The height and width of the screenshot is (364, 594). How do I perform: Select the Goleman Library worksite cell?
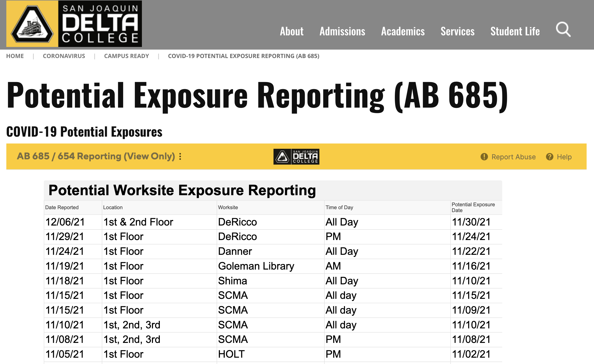pos(271,266)
